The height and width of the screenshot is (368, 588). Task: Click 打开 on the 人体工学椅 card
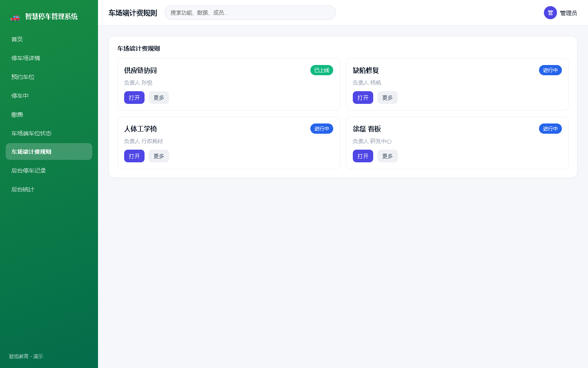134,156
